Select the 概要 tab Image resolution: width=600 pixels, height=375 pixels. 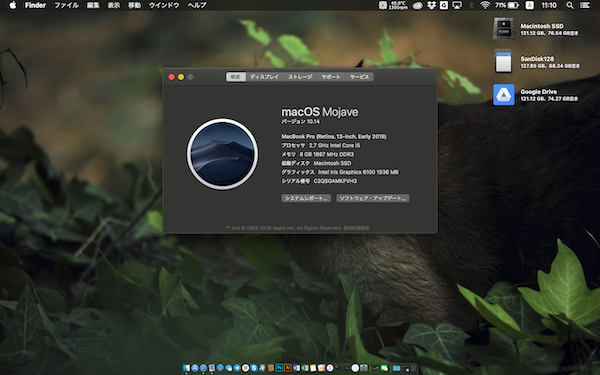tap(236, 77)
